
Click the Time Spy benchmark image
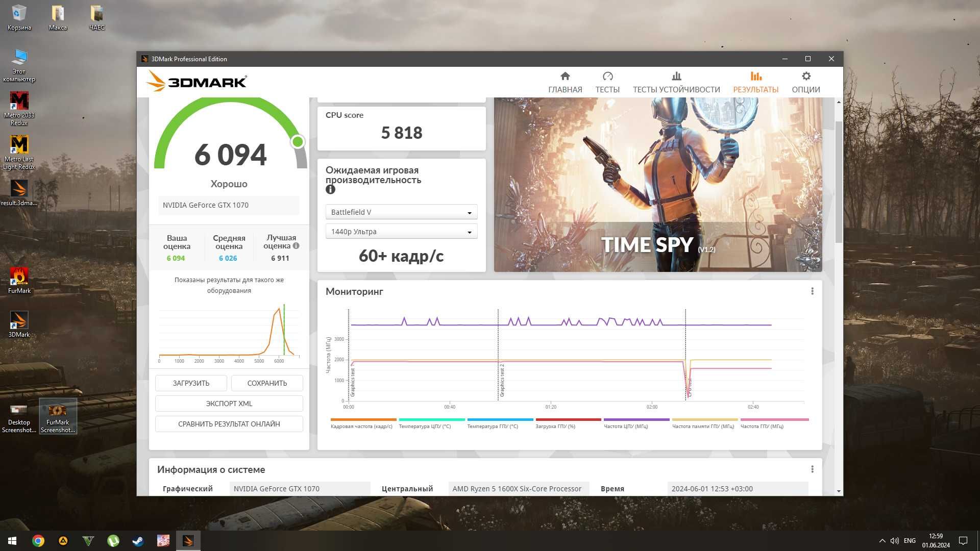tap(658, 184)
